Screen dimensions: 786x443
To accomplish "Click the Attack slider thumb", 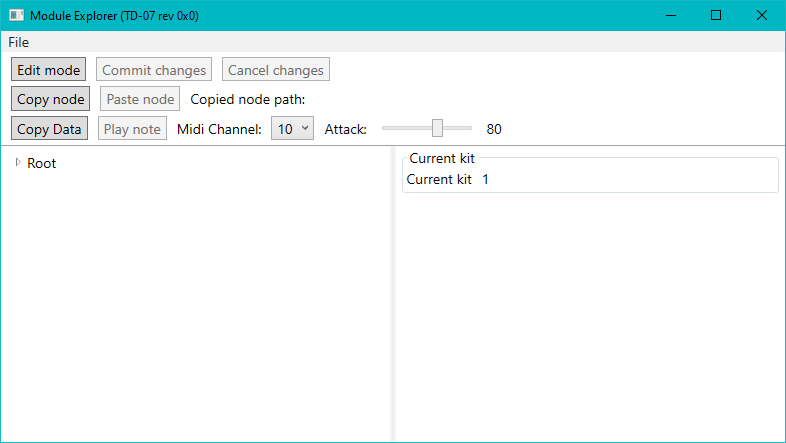I will tap(437, 128).
